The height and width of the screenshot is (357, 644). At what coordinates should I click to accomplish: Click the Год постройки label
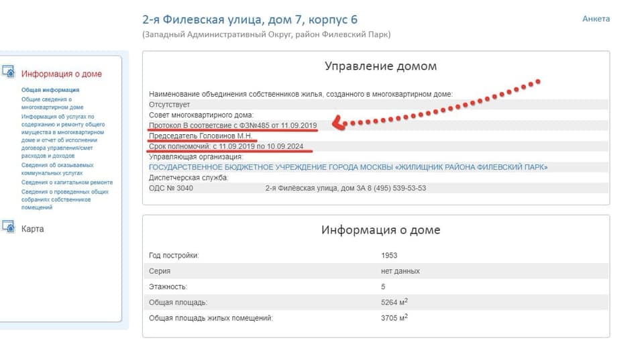coord(174,256)
